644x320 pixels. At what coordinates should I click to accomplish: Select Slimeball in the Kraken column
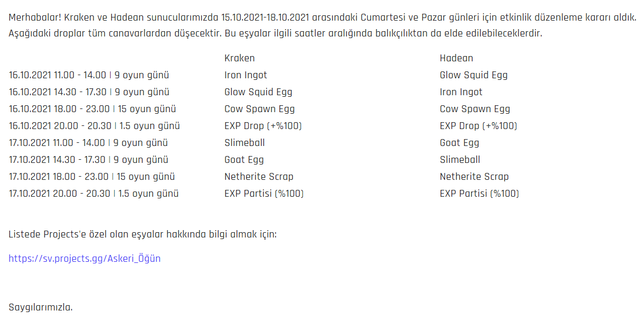coord(244,143)
